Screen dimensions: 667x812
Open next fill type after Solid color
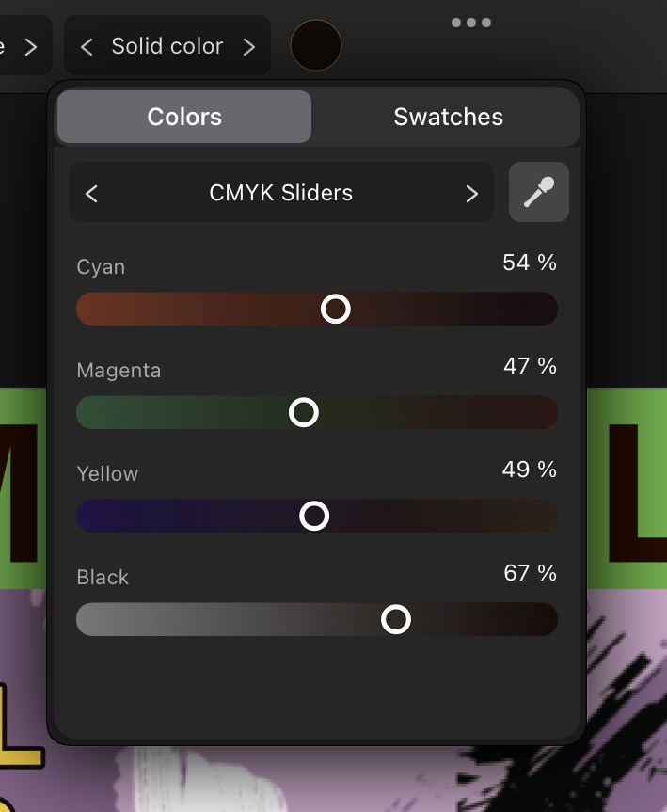[250, 45]
